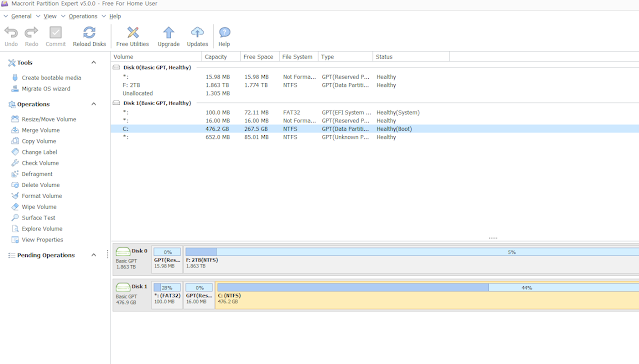Select Disk 1 drive icon in map
639x364 pixels.
point(123,287)
